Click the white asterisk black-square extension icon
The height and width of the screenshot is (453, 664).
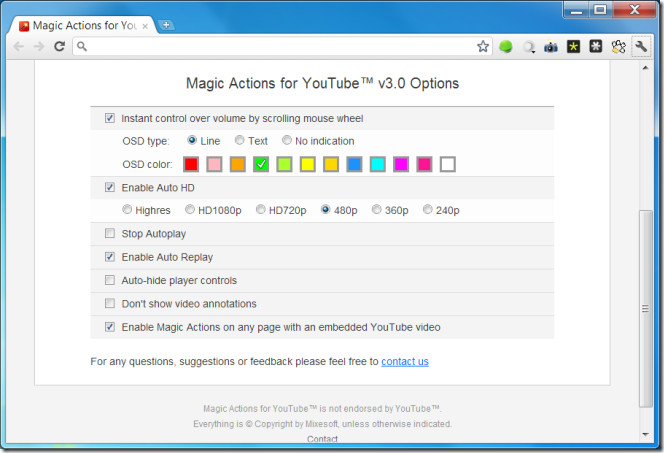pyautogui.click(x=596, y=46)
